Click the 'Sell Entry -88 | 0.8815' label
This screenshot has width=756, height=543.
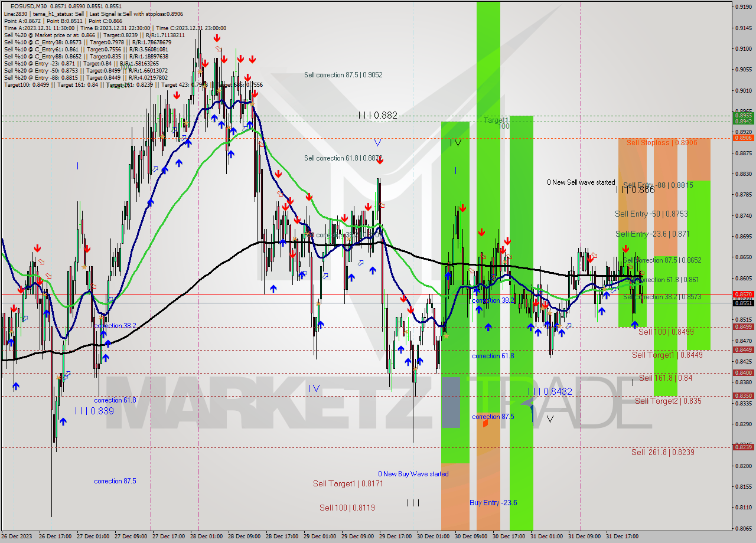click(658, 185)
